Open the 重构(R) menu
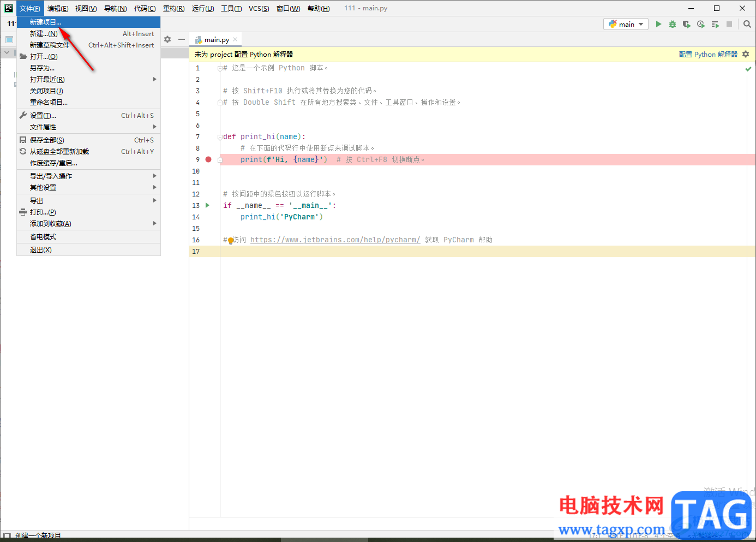This screenshot has width=756, height=542. 173,8
